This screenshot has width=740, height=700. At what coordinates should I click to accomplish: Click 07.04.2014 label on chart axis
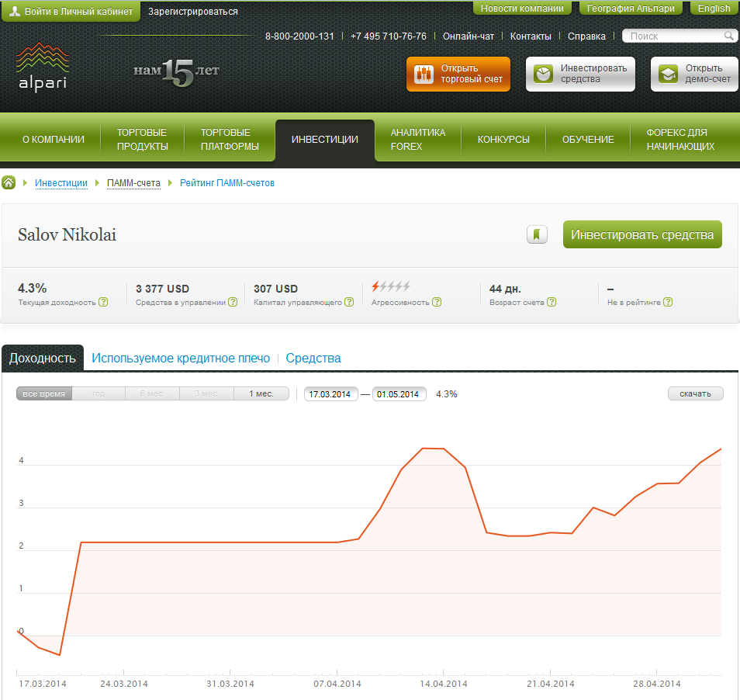click(x=337, y=684)
